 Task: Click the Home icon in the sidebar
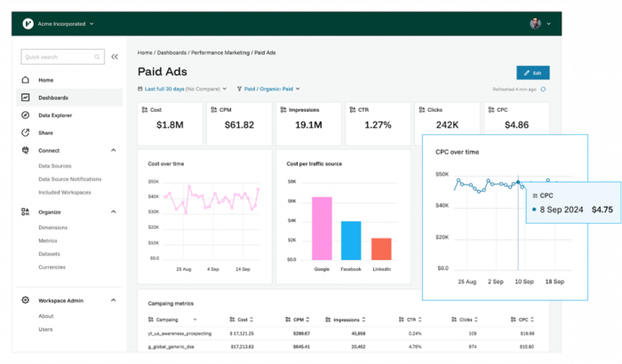26,80
